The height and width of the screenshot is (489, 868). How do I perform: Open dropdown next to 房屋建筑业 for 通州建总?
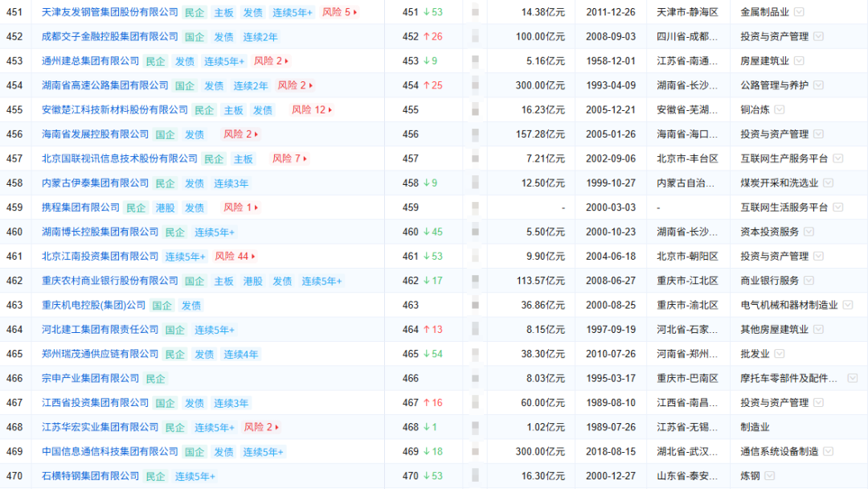pyautogui.click(x=799, y=61)
